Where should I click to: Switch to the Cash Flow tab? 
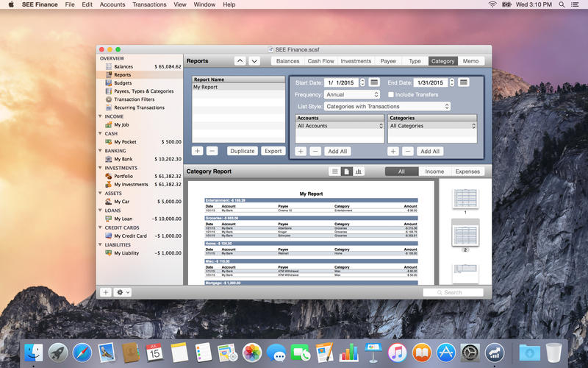[x=320, y=61]
